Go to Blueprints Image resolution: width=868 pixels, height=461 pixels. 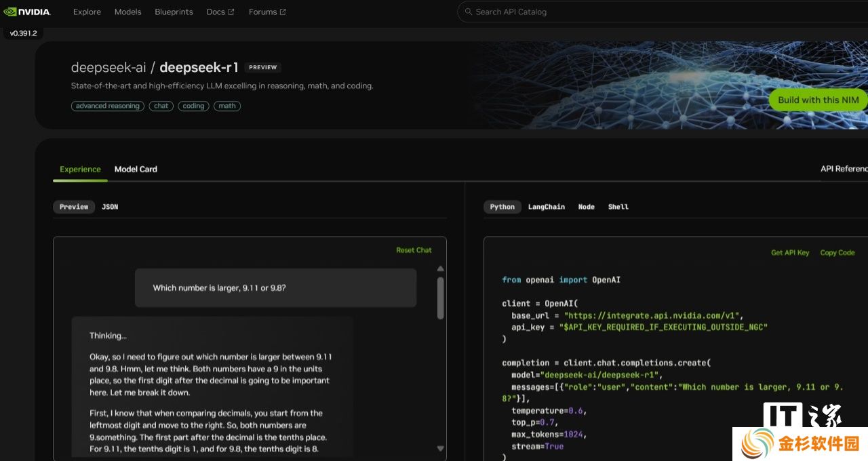point(174,12)
